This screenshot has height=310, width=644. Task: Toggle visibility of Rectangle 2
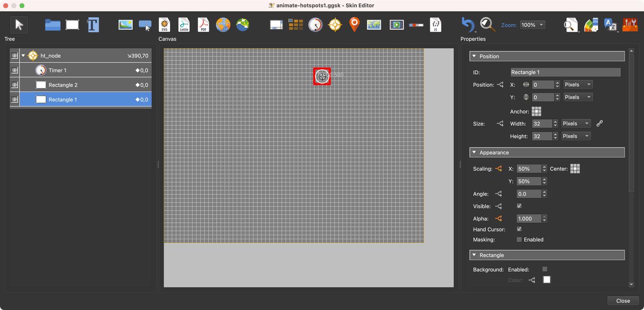15,85
